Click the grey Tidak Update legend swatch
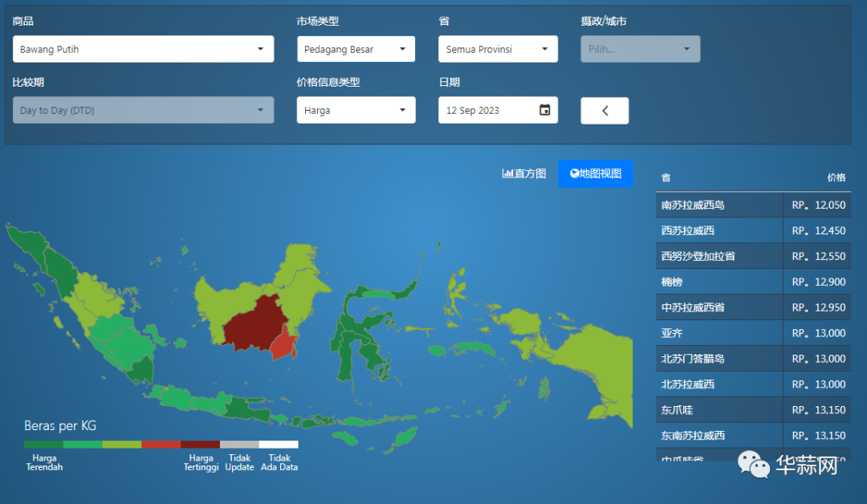 coord(239,445)
